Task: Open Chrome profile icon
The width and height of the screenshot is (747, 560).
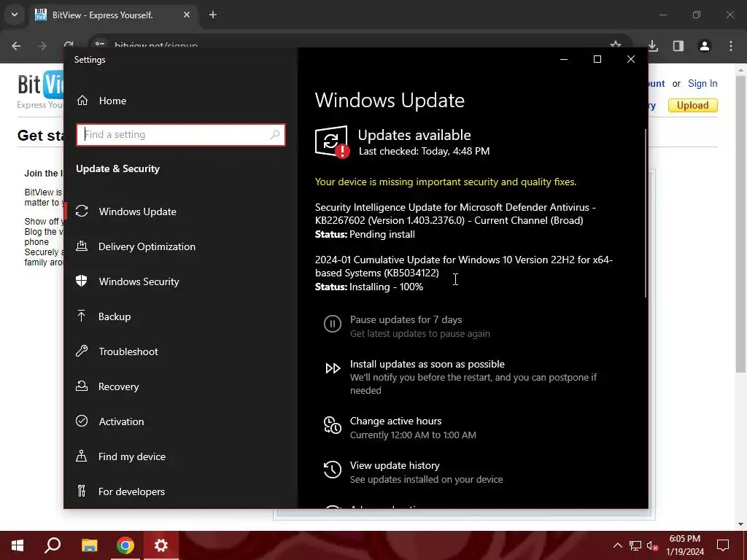Action: pyautogui.click(x=705, y=46)
